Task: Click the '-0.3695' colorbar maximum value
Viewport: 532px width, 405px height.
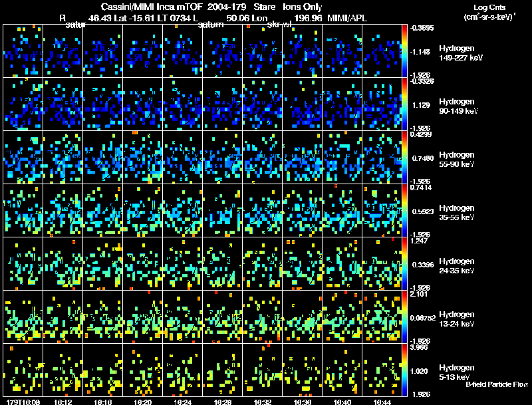Action: [422, 28]
